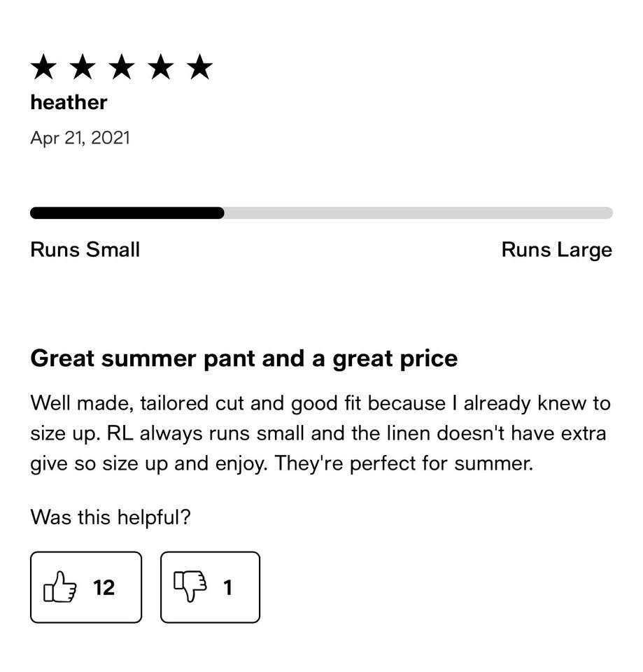The width and height of the screenshot is (643, 672).
Task: Click the thumbs up icon
Action: [x=60, y=587]
